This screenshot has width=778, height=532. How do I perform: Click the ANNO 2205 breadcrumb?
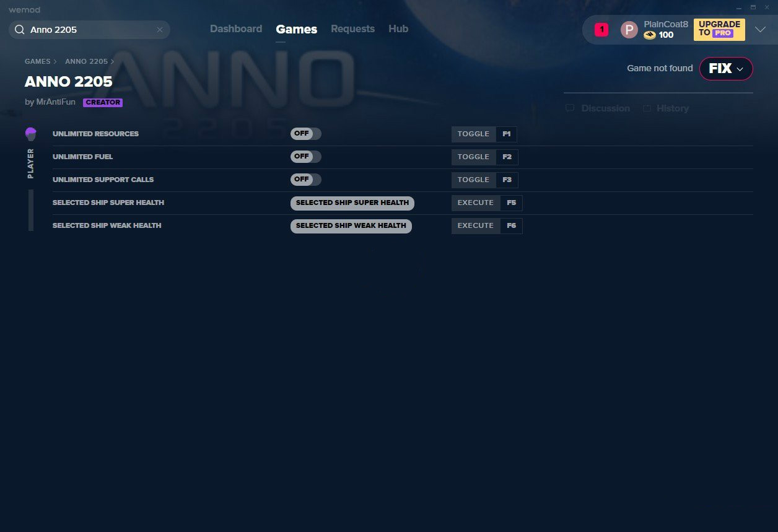coord(86,61)
